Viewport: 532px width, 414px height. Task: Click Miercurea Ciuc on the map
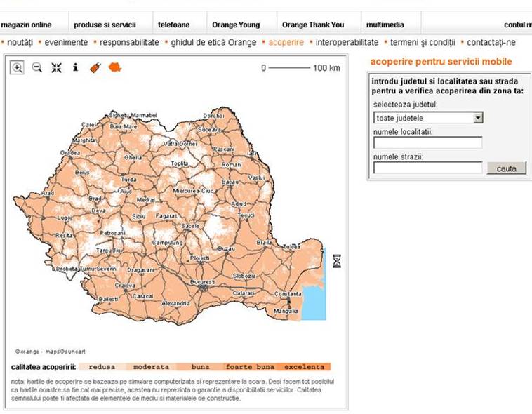(x=193, y=191)
